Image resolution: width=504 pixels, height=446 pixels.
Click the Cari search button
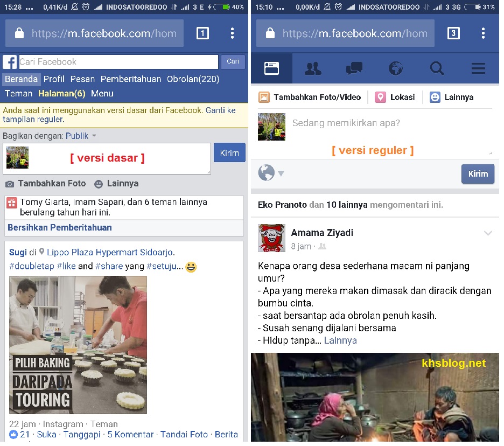[233, 62]
